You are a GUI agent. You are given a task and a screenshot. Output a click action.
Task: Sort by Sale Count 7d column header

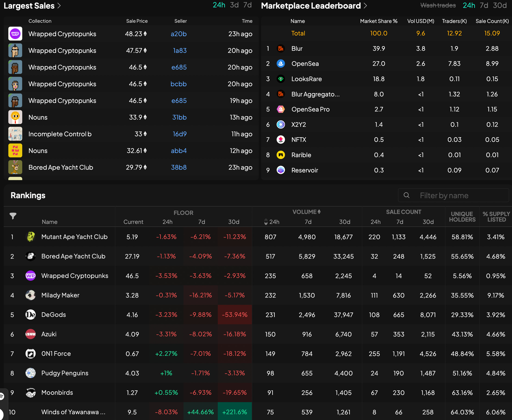[400, 222]
